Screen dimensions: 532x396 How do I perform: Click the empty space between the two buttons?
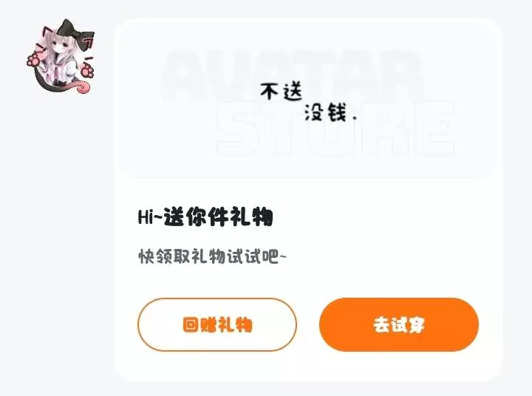tap(308, 324)
